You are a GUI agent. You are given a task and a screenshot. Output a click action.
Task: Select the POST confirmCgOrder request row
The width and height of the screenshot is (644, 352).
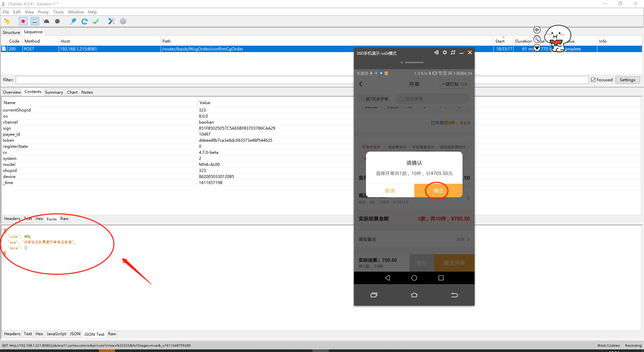coord(321,49)
